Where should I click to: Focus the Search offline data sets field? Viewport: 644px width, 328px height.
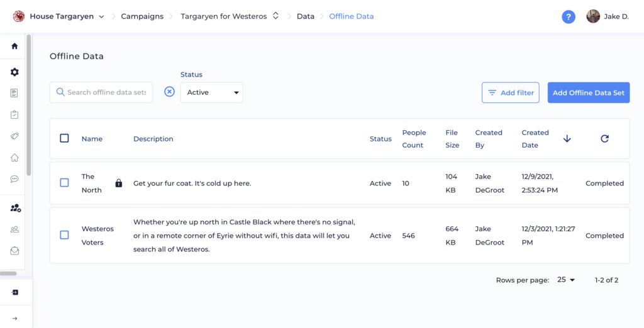(101, 92)
